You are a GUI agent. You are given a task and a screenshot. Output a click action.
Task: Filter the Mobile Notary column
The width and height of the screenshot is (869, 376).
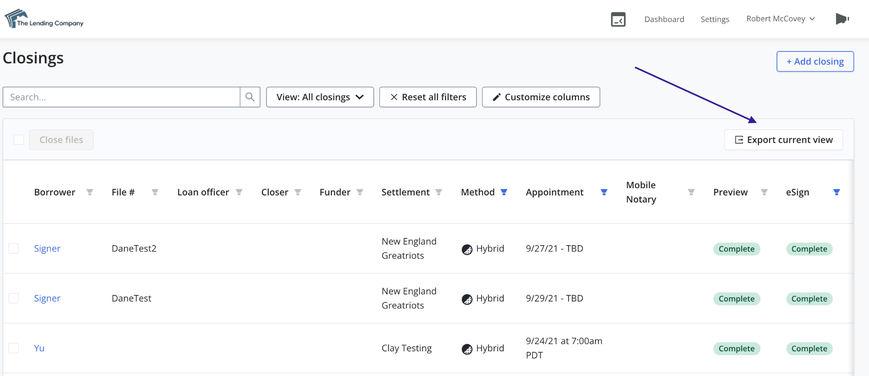coord(691,192)
